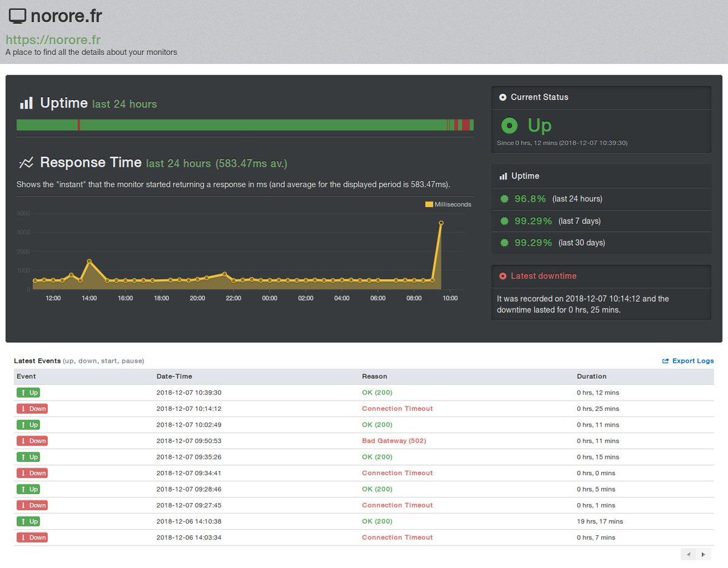Click the green badge next to 99.29% last 7 days
Screen dimensions: 728x568
[x=504, y=221]
